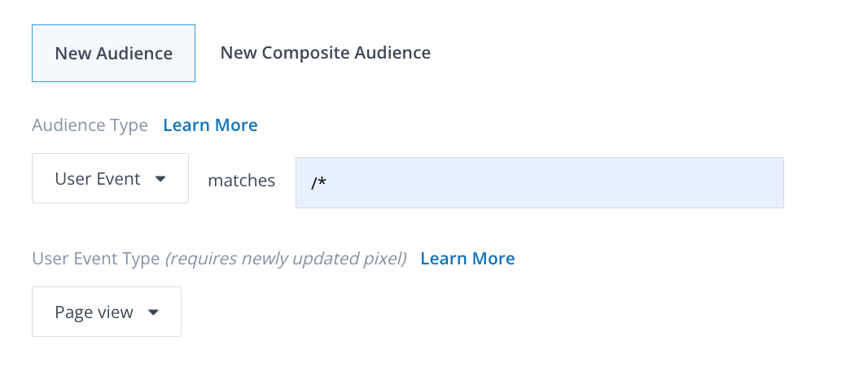Image resolution: width=868 pixels, height=371 pixels.
Task: Open the New Composite Audience tab
Action: (x=325, y=53)
